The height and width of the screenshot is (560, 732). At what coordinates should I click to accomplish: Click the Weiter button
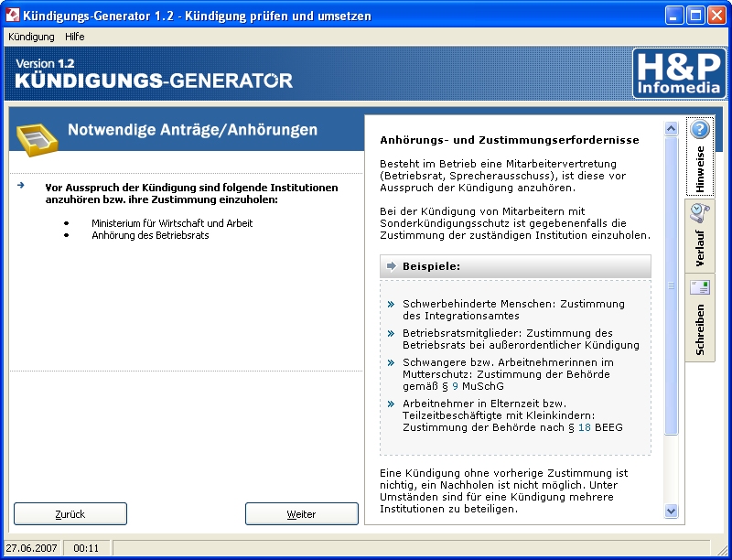302,514
